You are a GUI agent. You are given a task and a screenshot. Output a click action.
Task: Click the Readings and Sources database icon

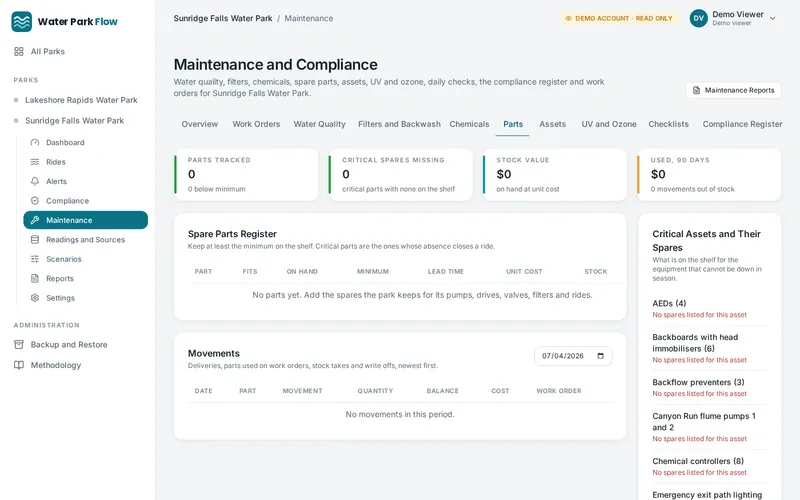(x=35, y=239)
